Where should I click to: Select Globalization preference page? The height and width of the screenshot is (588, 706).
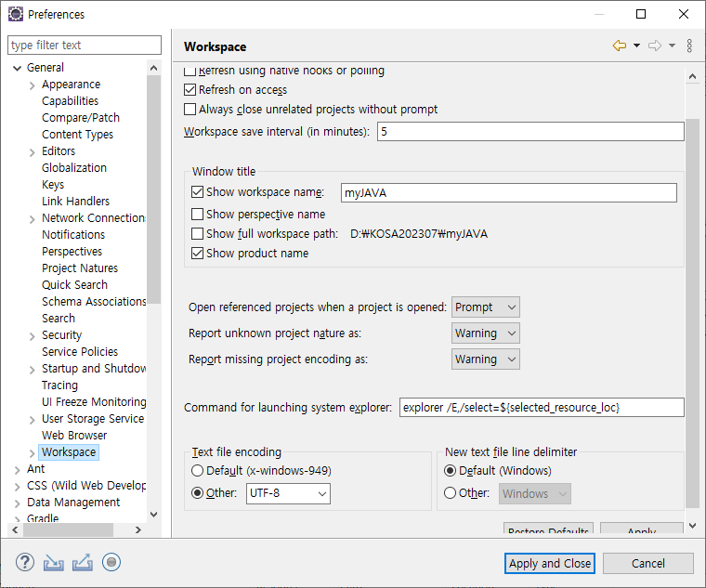74,167
